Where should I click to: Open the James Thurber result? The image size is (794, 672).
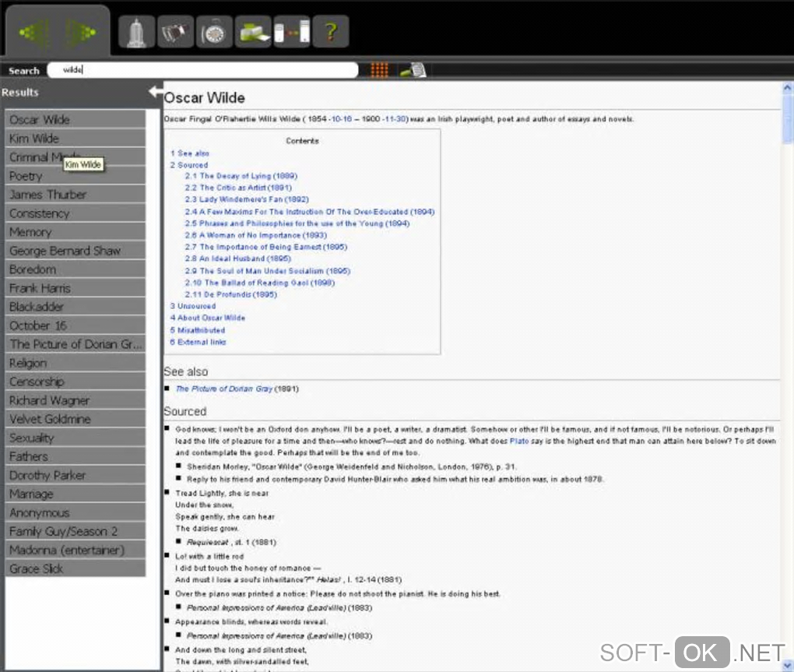(x=75, y=195)
